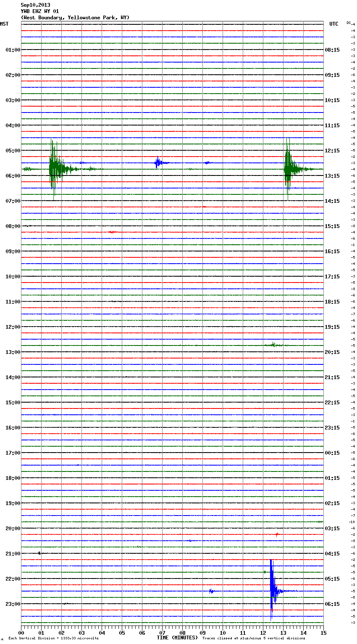
Task: Click "Traces clipped at plus/minus 5 vertical divisions"
Action: (x=254, y=639)
